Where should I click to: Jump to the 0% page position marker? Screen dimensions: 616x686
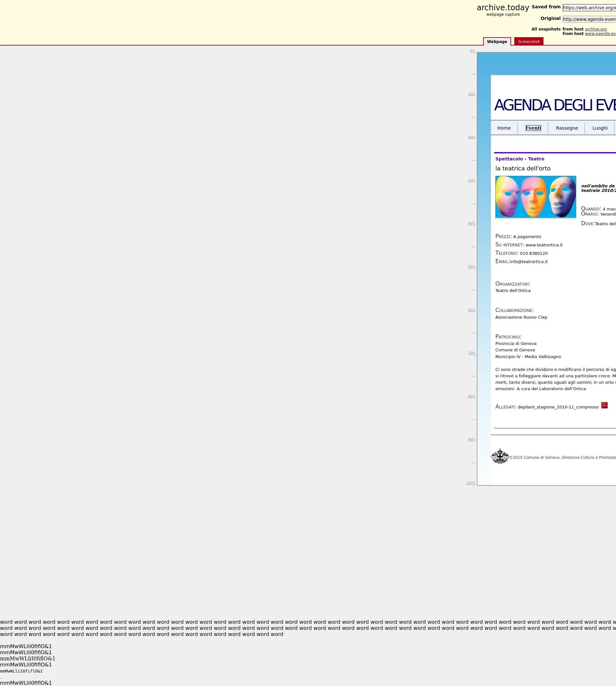click(472, 51)
